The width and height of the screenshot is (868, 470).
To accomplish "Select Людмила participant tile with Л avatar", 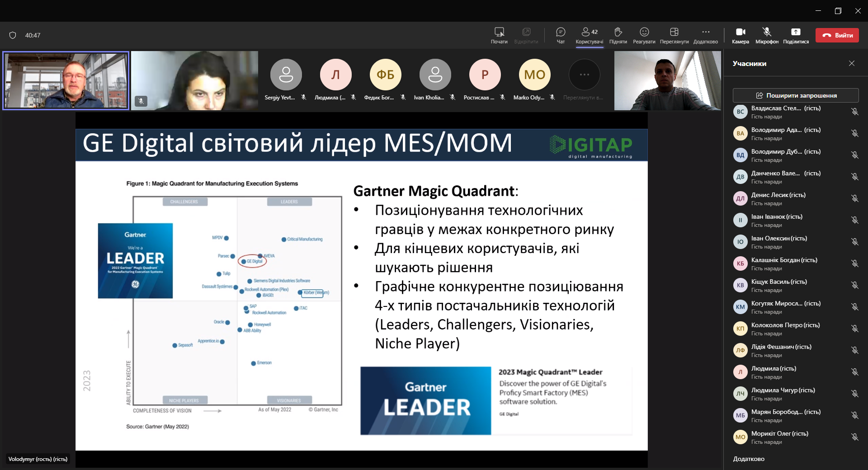I will pyautogui.click(x=335, y=80).
